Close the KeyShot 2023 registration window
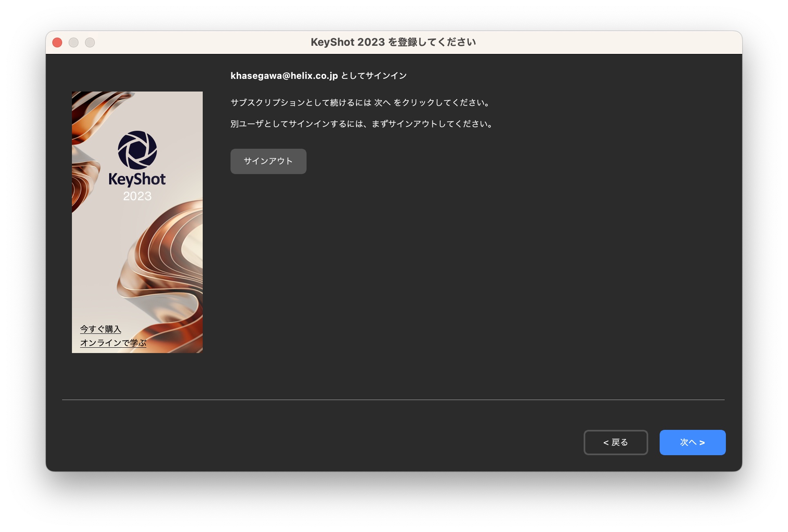 [57, 42]
